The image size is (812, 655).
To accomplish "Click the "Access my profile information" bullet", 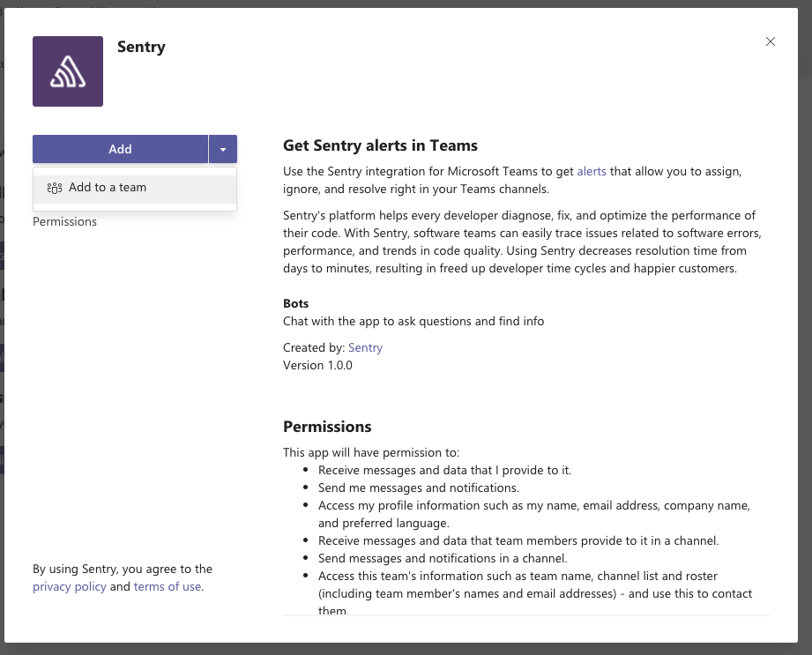I will click(x=533, y=505).
